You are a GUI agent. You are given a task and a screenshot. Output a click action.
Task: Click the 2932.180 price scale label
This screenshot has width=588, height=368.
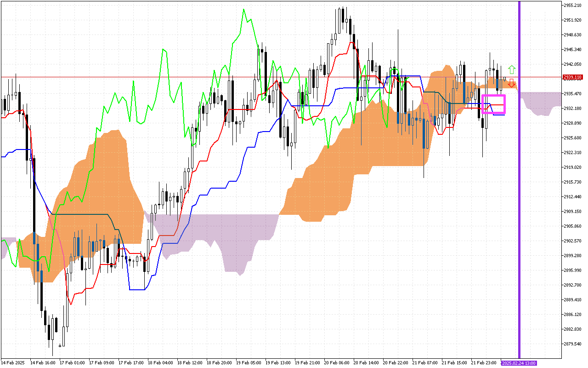click(x=573, y=109)
